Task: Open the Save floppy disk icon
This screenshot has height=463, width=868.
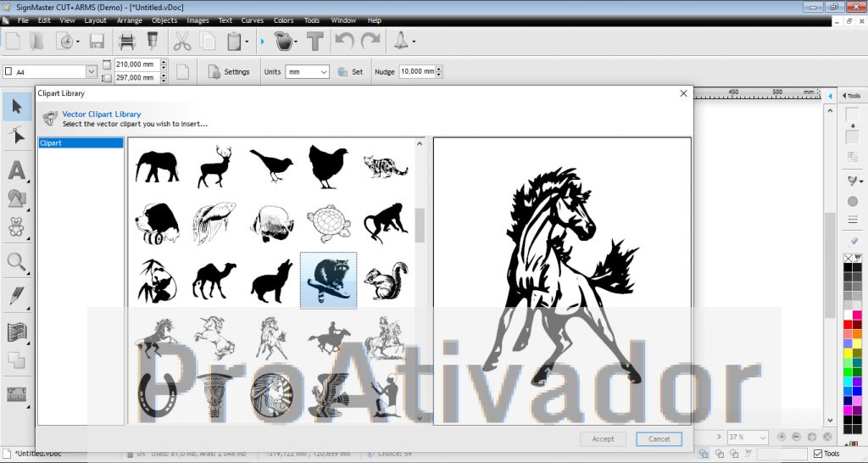Action: (x=97, y=42)
